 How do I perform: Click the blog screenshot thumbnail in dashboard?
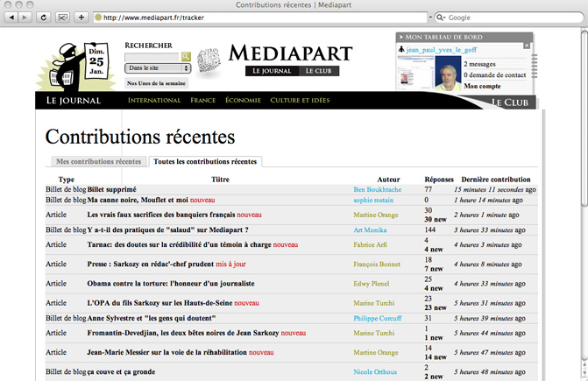click(x=415, y=73)
